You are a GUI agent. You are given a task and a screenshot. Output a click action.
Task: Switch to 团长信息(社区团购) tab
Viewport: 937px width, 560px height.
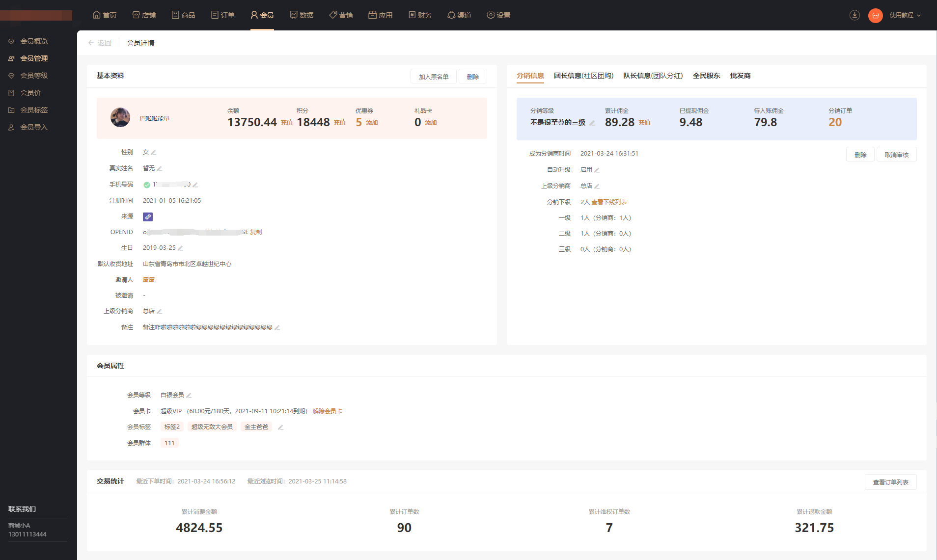click(583, 76)
